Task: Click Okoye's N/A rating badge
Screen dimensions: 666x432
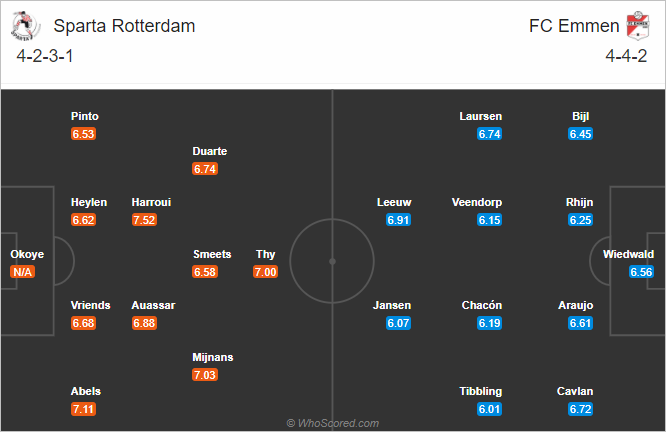Action: click(x=23, y=272)
